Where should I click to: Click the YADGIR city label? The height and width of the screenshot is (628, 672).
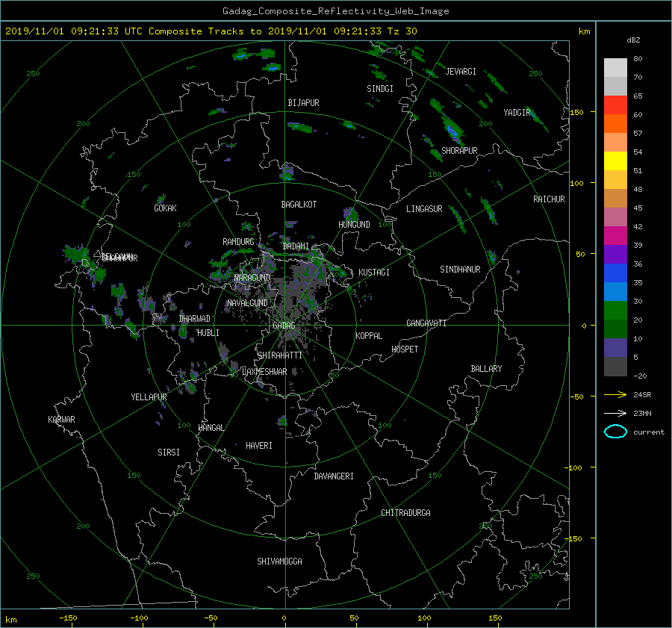click(x=517, y=112)
